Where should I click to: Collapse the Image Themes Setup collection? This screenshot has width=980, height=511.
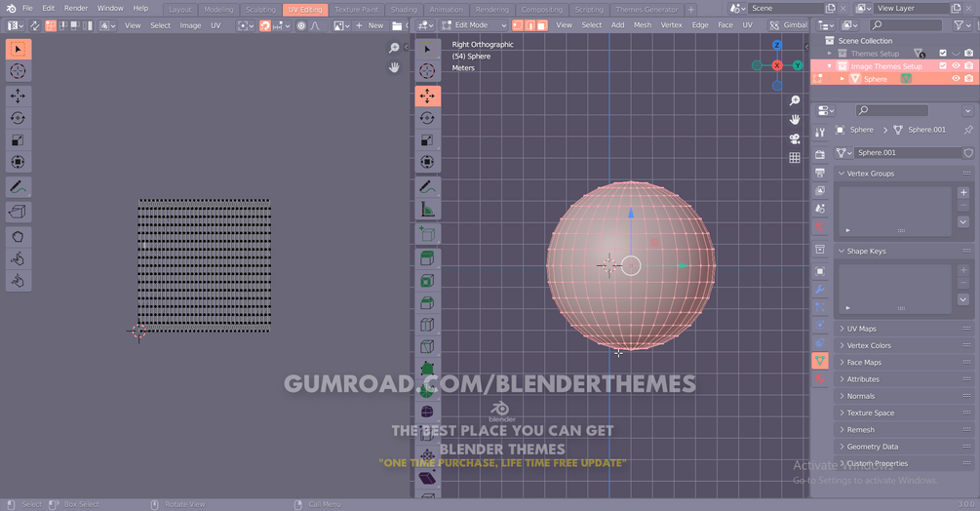830,65
